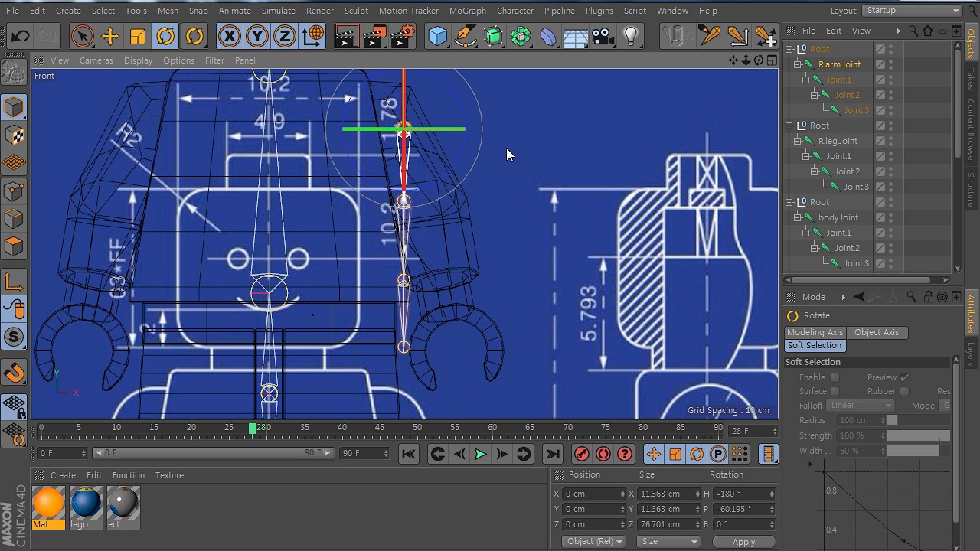980x551 pixels.
Task: Click the green playhead at frame 28
Action: click(252, 429)
